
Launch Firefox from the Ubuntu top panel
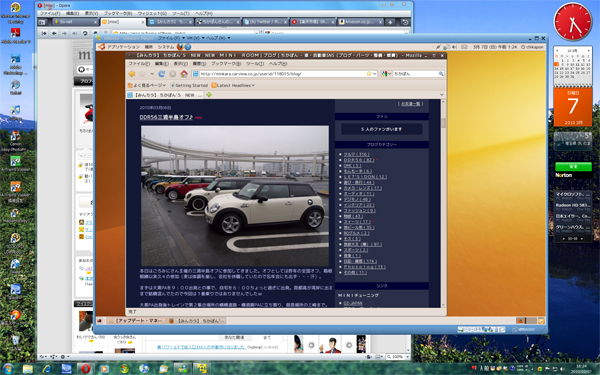coord(180,47)
